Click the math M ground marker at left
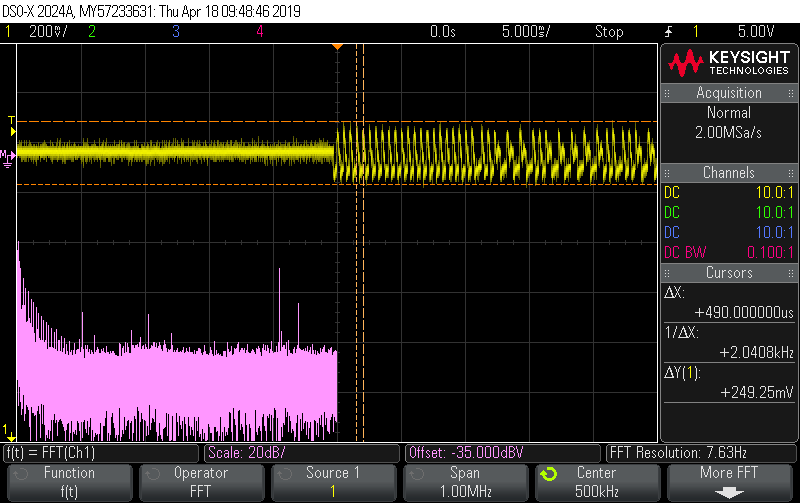800x503 pixels. [8, 158]
